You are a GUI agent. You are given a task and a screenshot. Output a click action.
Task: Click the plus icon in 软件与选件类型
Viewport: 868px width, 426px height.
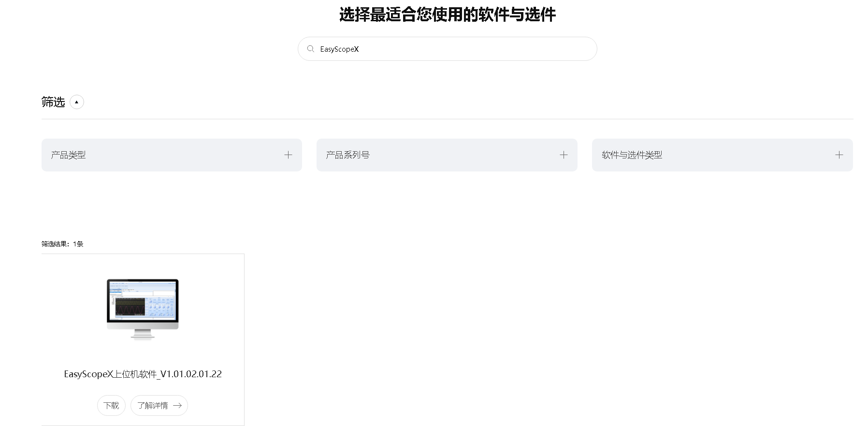(x=839, y=155)
